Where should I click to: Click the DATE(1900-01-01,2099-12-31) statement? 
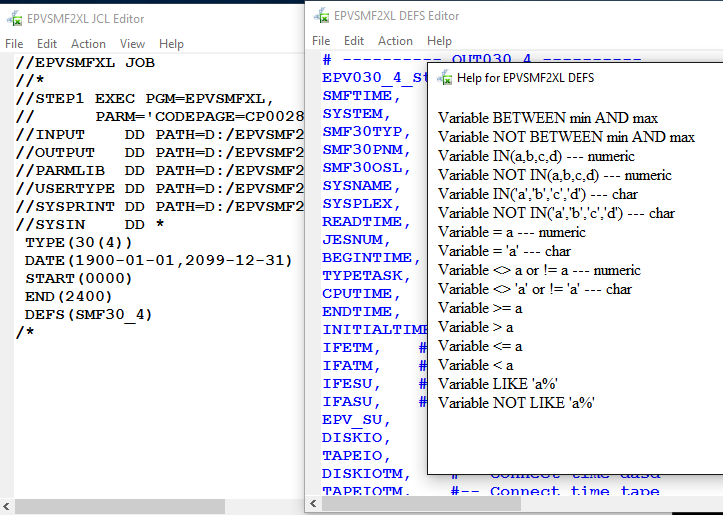159,260
